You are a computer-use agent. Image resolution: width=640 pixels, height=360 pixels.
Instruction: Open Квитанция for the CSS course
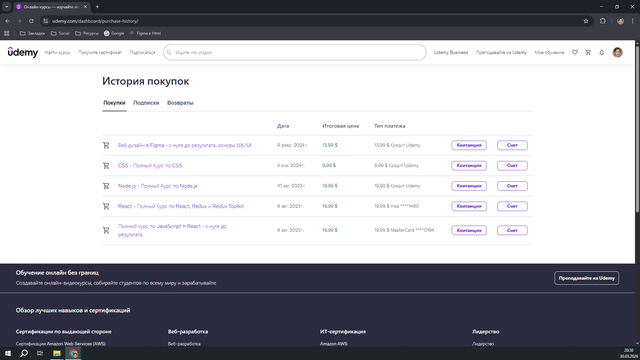pyautogui.click(x=469, y=166)
